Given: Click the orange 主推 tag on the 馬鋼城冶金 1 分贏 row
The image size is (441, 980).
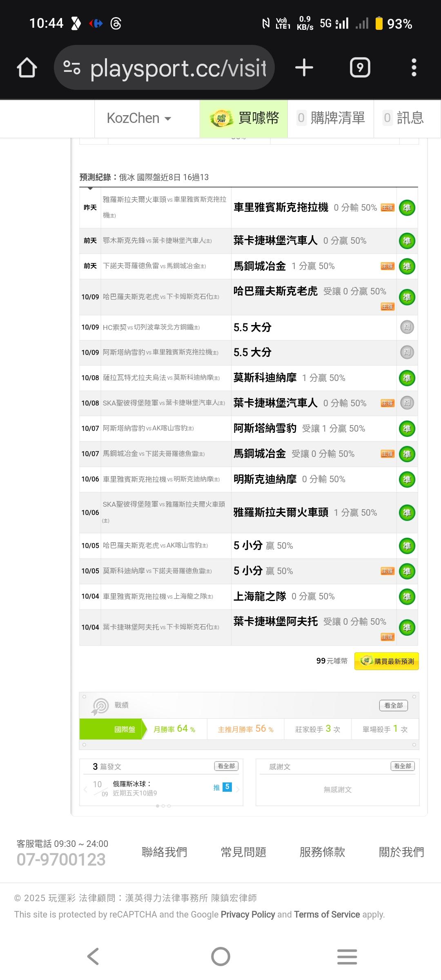Looking at the screenshot, I should click(388, 266).
